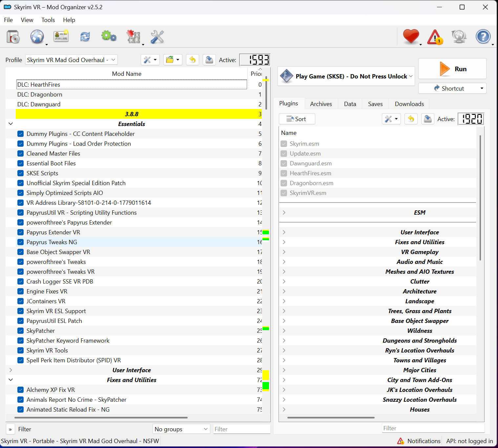Click the Shortcut dropdown arrow
This screenshot has height=448, width=498.
pyautogui.click(x=482, y=88)
